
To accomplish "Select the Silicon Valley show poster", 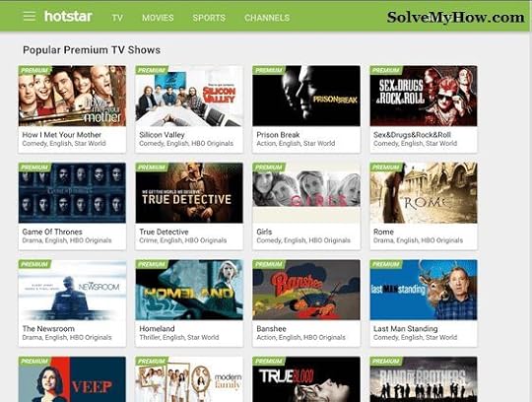I will click(189, 96).
